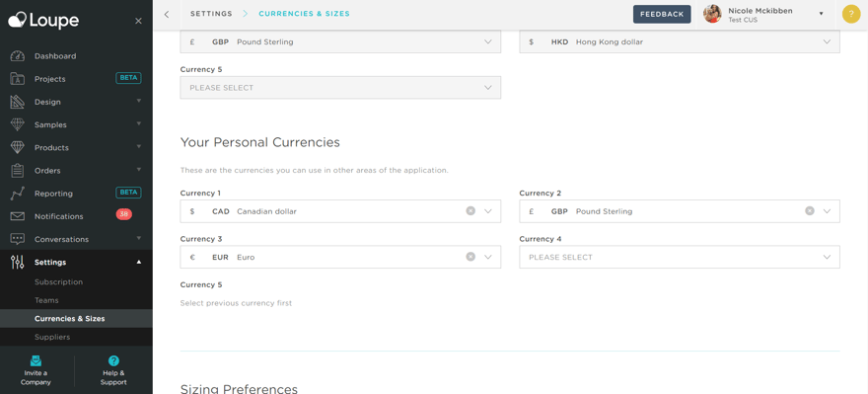
Task: Open the Subscription settings page
Action: pyautogui.click(x=58, y=282)
